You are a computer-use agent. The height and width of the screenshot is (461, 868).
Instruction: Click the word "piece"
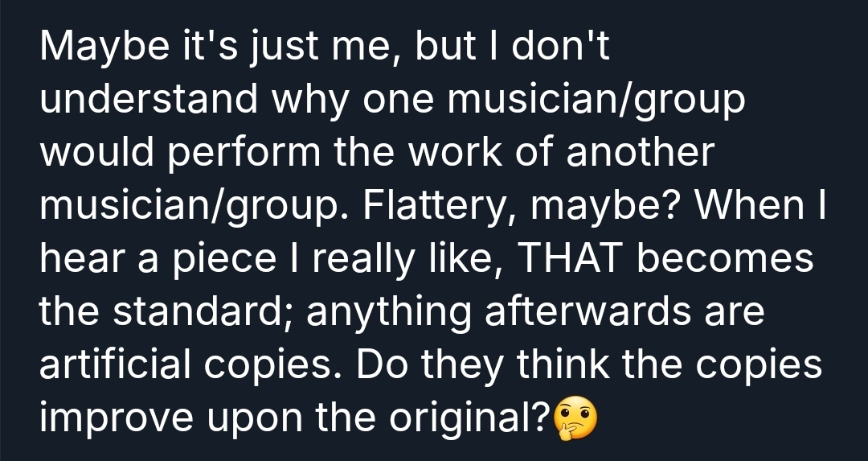coord(221,259)
